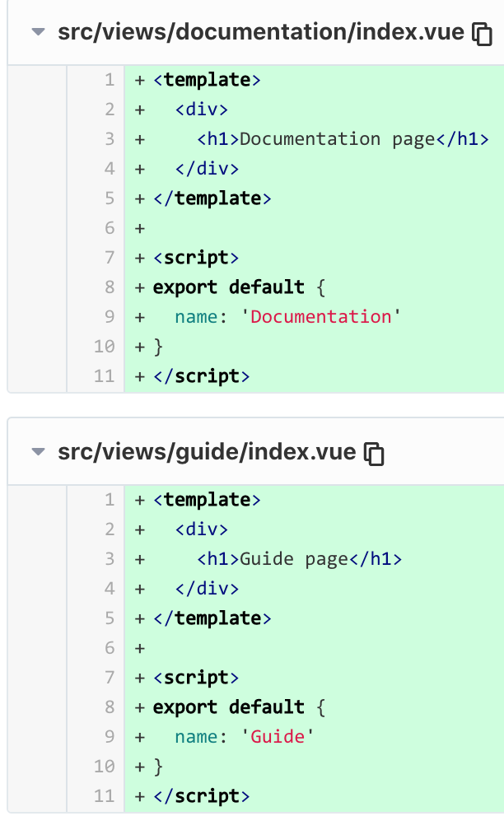Image resolution: width=504 pixels, height=830 pixels.
Task: Click the name: 'Documentation' code line
Action: click(x=315, y=316)
